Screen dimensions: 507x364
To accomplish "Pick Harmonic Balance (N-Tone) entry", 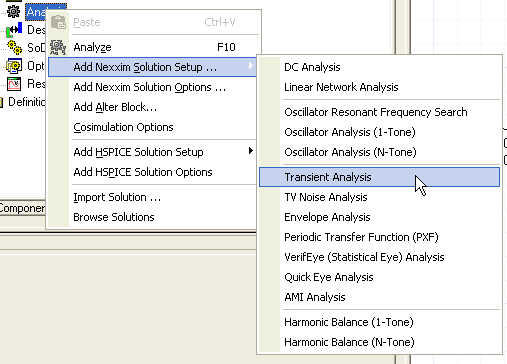I will (x=349, y=342).
